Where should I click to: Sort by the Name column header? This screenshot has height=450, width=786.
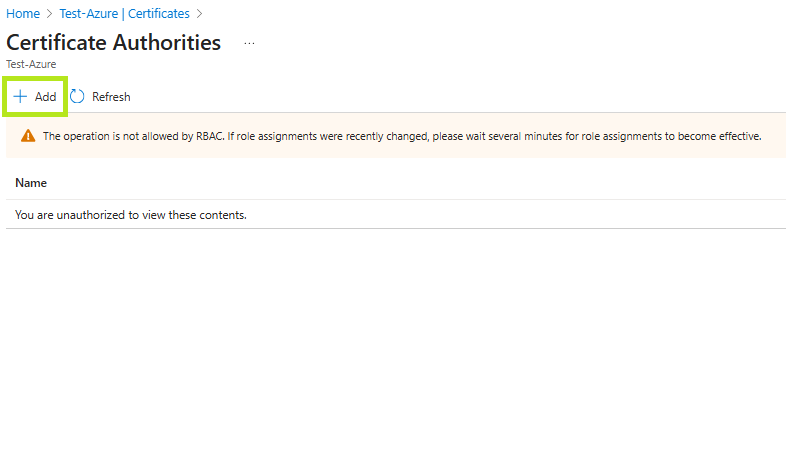(31, 183)
